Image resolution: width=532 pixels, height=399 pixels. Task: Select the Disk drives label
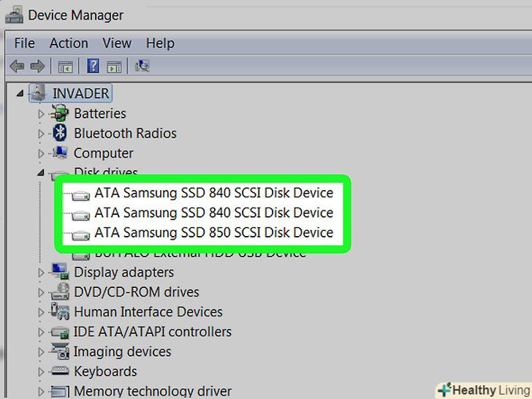(x=106, y=171)
